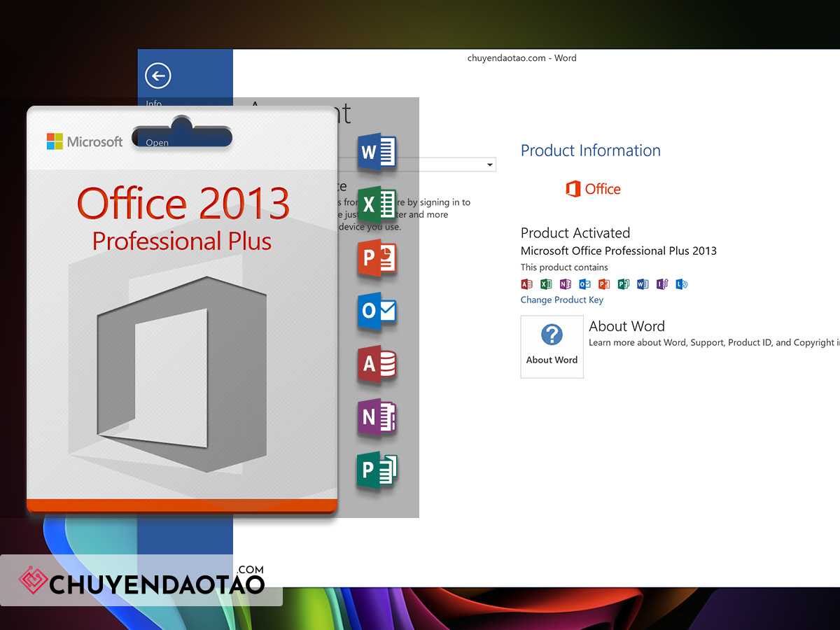Click the back arrow in Word's backstage
Screen dimensions: 840x630
(158, 76)
